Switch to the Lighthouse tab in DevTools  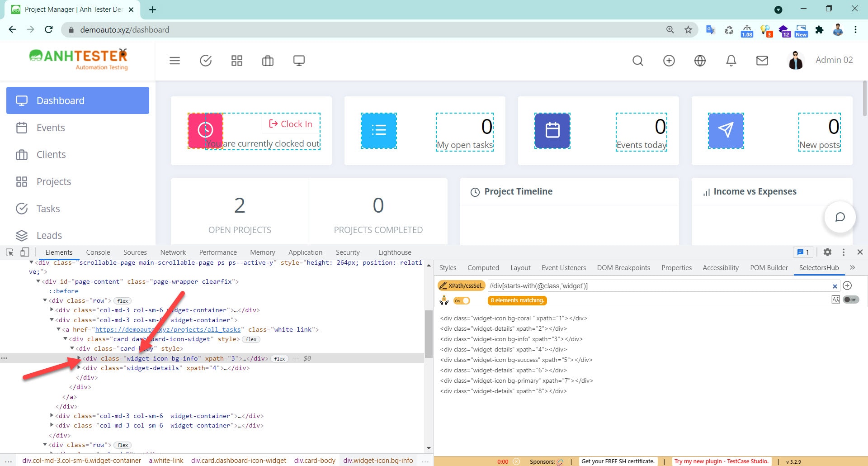click(395, 252)
